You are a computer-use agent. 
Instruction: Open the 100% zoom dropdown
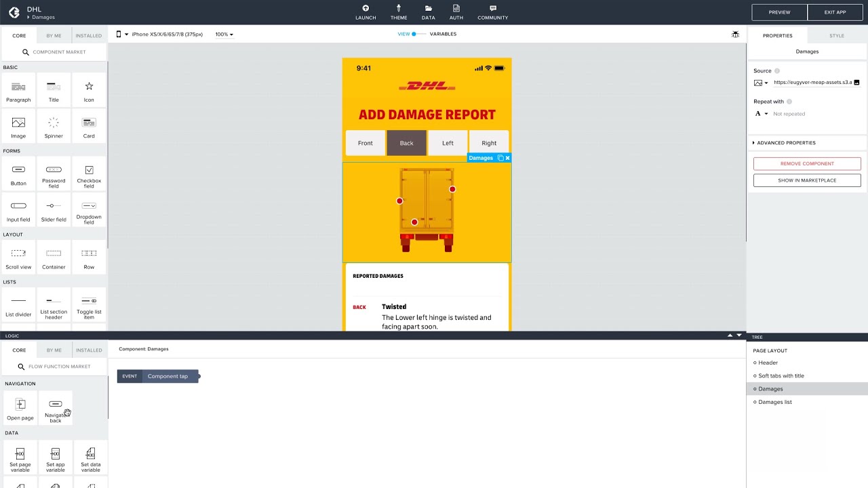pos(224,35)
